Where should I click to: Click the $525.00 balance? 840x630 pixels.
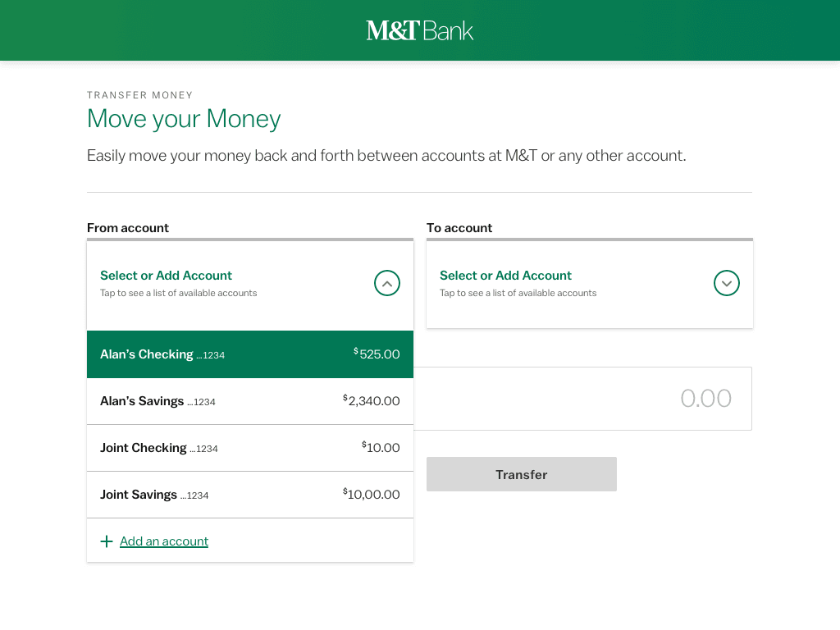[x=377, y=354]
